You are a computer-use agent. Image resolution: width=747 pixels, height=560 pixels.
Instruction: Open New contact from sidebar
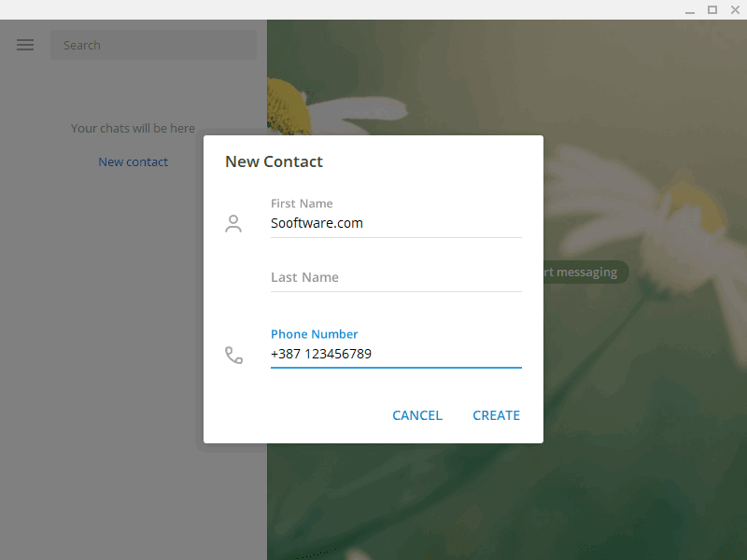click(133, 161)
